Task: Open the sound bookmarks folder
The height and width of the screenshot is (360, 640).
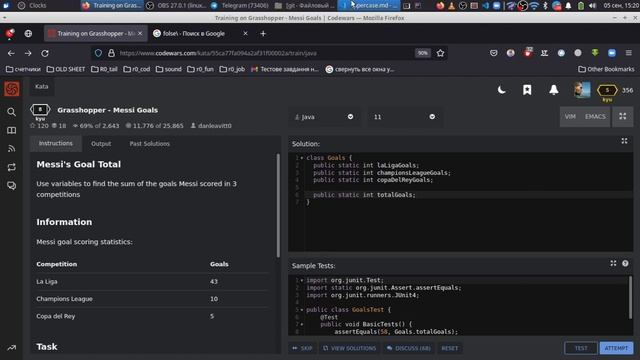Action: (x=169, y=69)
